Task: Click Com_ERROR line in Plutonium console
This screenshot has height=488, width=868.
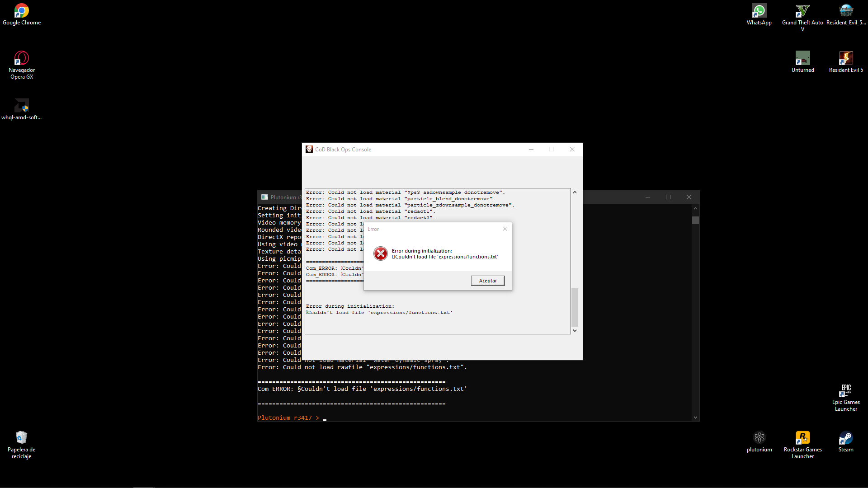Action: [x=362, y=389]
